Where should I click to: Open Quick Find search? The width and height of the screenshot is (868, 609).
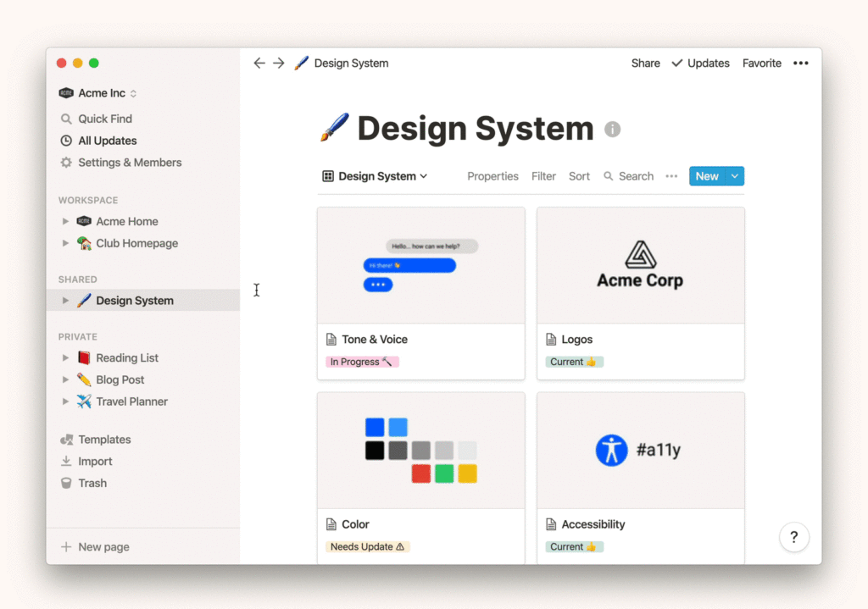pos(105,119)
